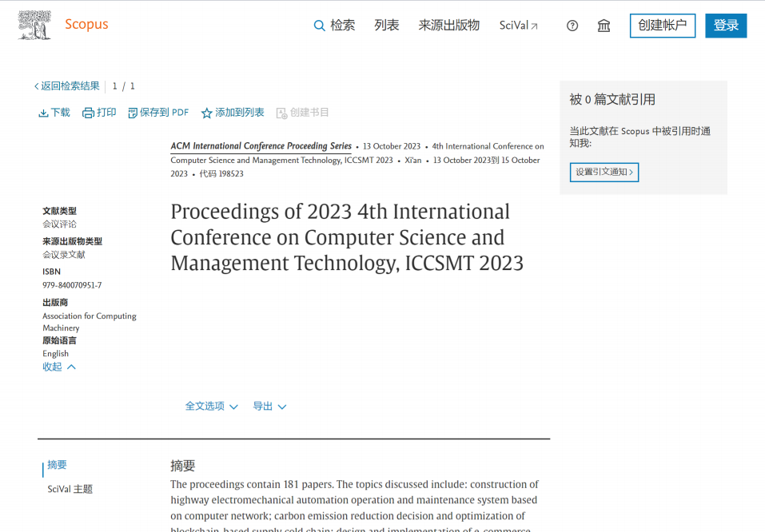Click the 登录 sign in button
Viewport: 765px width, 532px height.
coord(726,26)
